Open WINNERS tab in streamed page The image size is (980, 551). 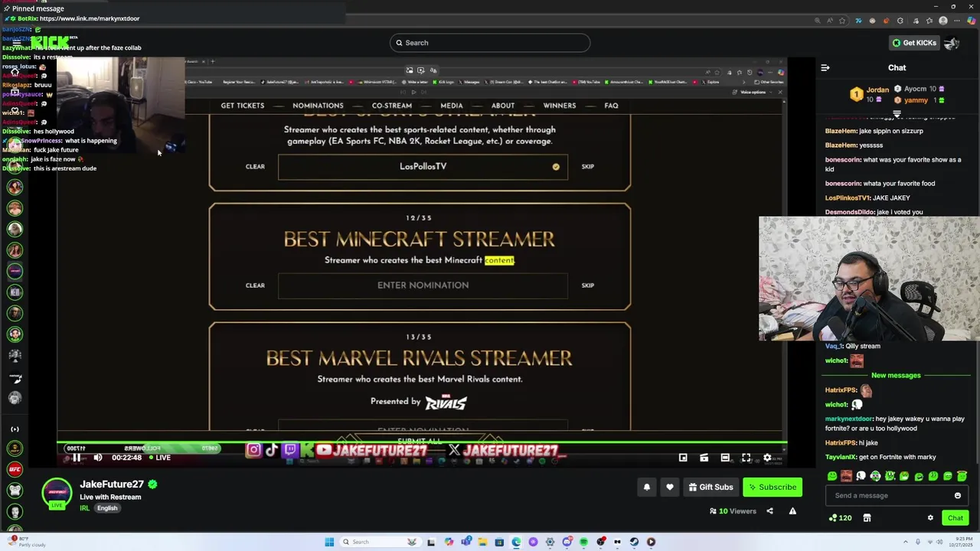560,106
